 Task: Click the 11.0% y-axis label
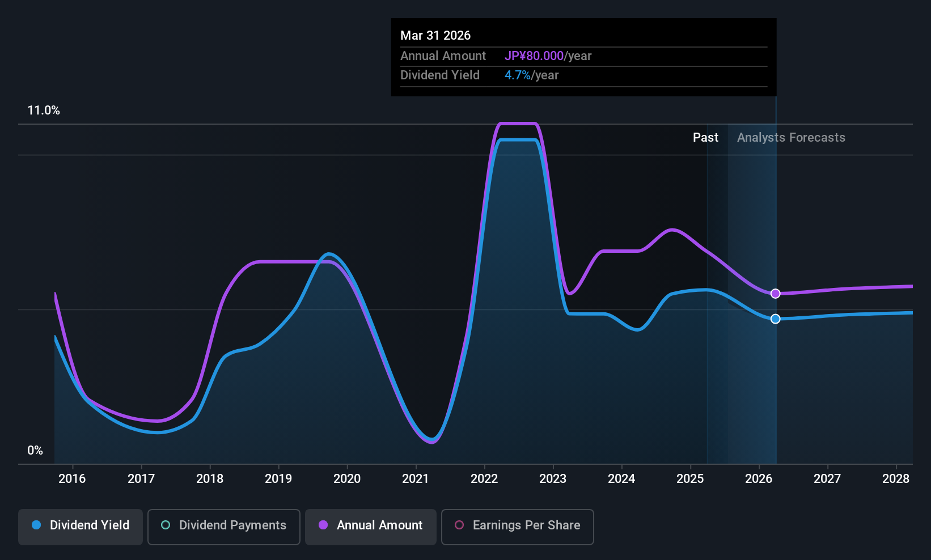click(x=44, y=110)
